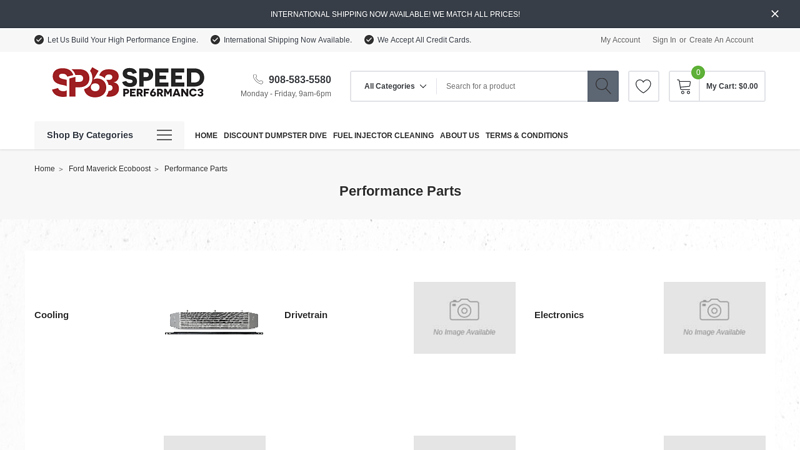The height and width of the screenshot is (450, 800).
Task: Click the SP63 Speed Performance logo
Action: coord(128,83)
